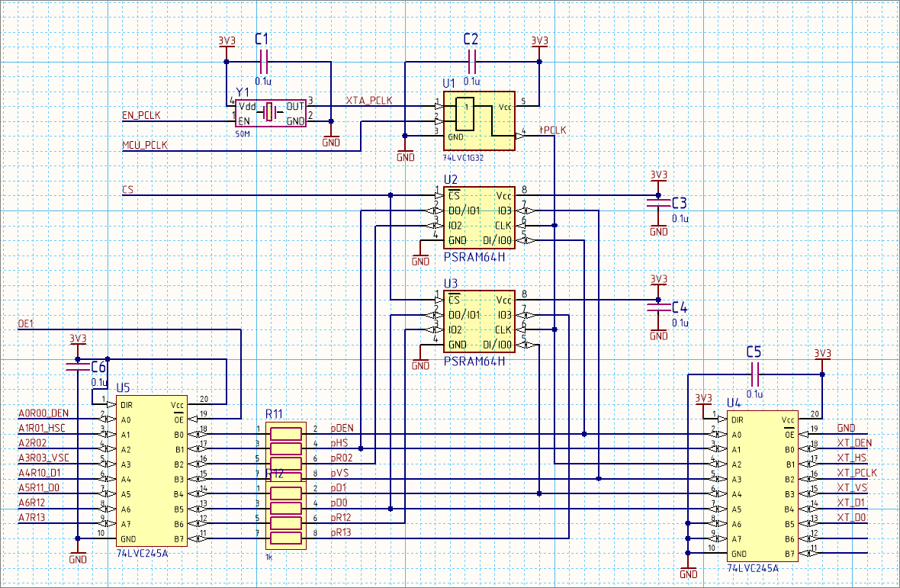This screenshot has height=588, width=900.
Task: Select the CS net label on left
Action: (127, 190)
